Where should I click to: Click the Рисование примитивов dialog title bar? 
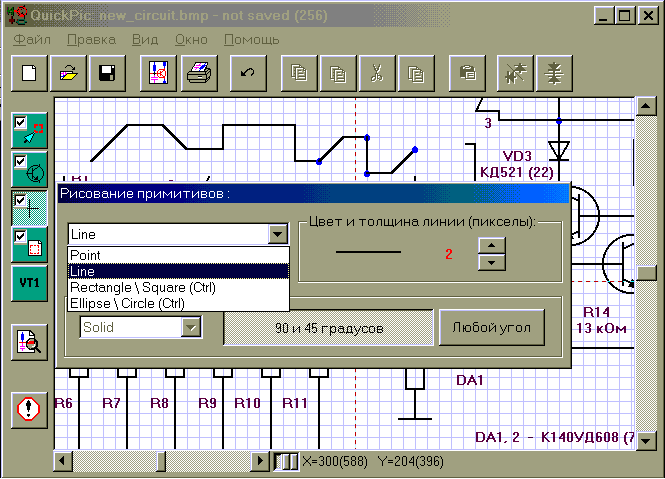tap(313, 194)
